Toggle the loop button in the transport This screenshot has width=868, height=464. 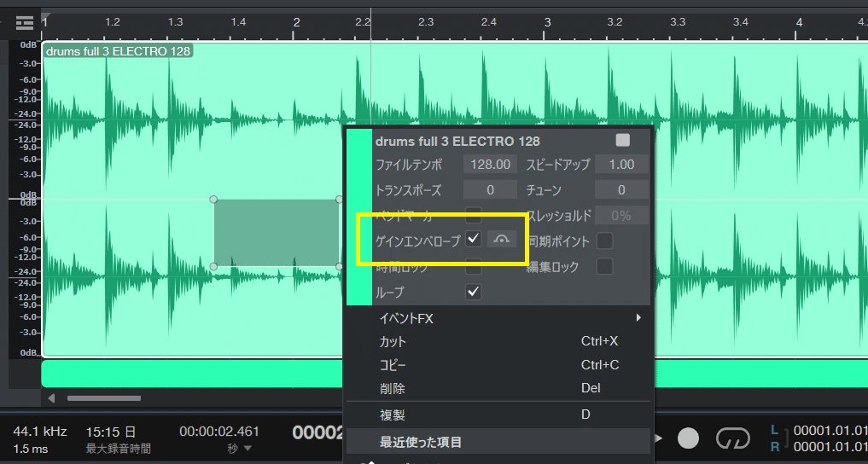pos(732,438)
